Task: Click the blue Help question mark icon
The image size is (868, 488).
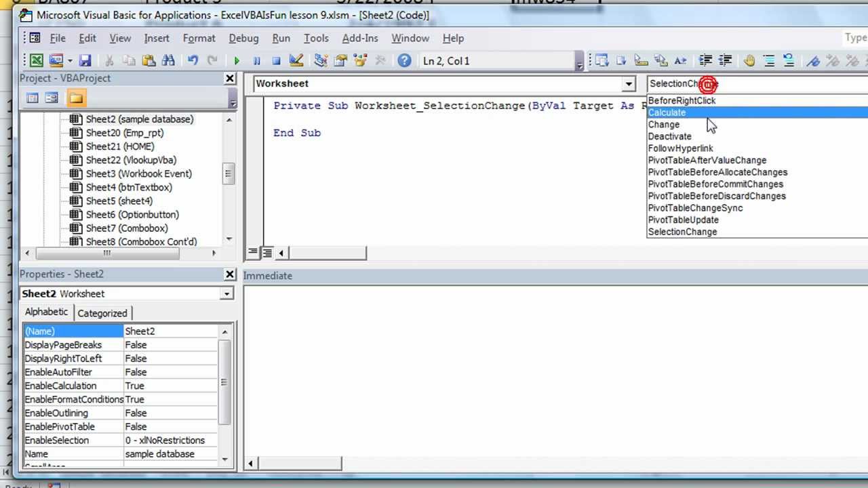Action: coord(404,61)
